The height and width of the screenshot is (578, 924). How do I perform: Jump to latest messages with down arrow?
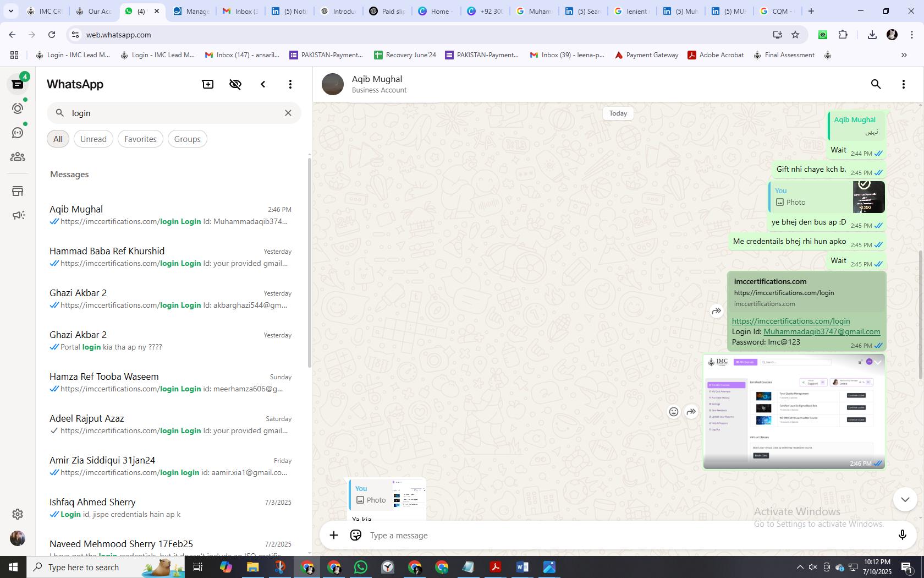pyautogui.click(x=905, y=499)
